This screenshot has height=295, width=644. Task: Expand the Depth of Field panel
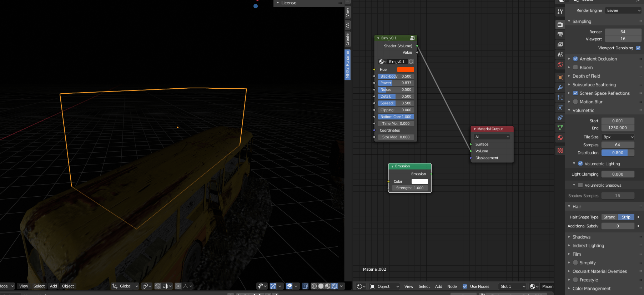pos(586,76)
